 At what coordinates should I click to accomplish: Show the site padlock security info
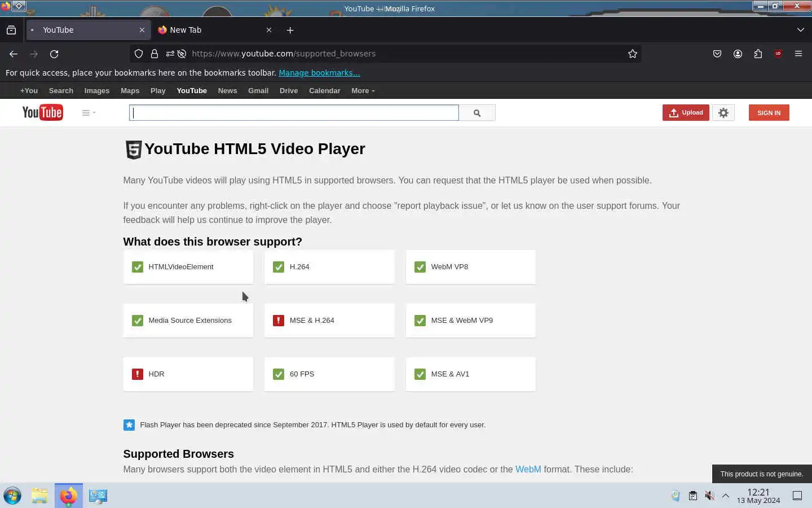coord(154,54)
